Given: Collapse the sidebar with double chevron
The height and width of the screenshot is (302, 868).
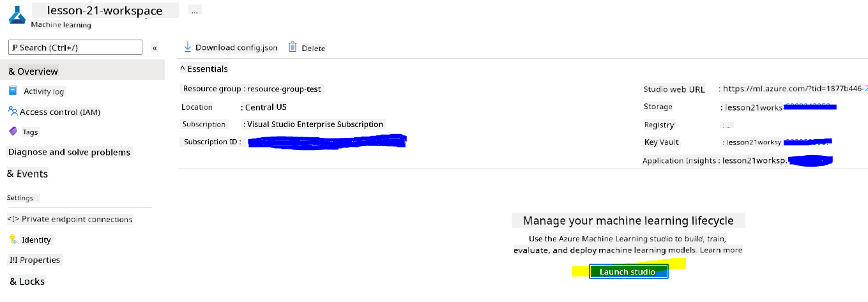Looking at the screenshot, I should [x=155, y=48].
